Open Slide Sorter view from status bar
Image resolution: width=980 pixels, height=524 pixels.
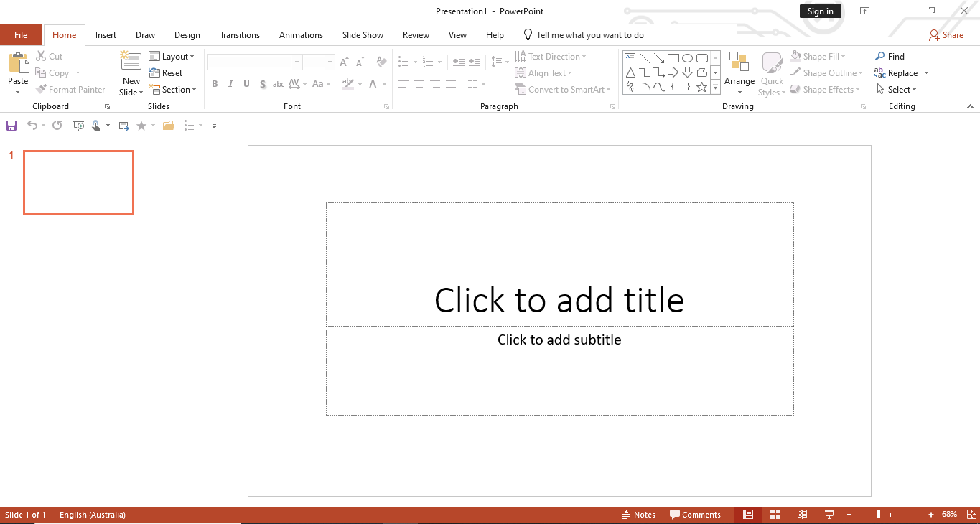pos(775,514)
